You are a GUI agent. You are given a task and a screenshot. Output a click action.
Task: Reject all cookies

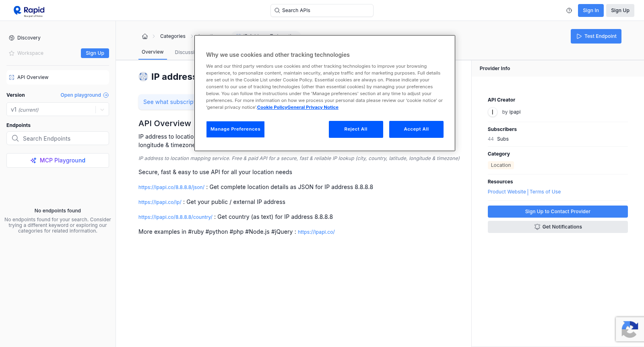tap(356, 129)
